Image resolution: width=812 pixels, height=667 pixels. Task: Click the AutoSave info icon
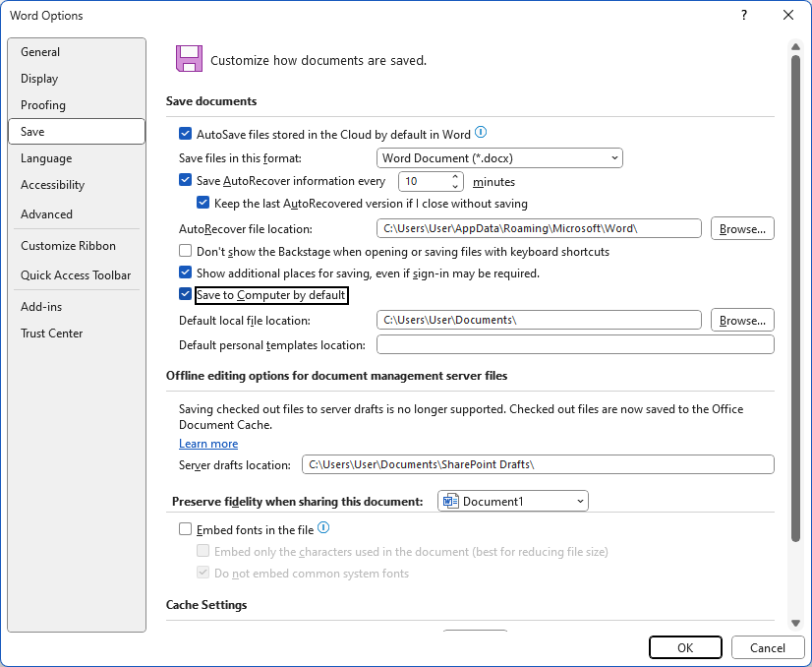pyautogui.click(x=481, y=133)
